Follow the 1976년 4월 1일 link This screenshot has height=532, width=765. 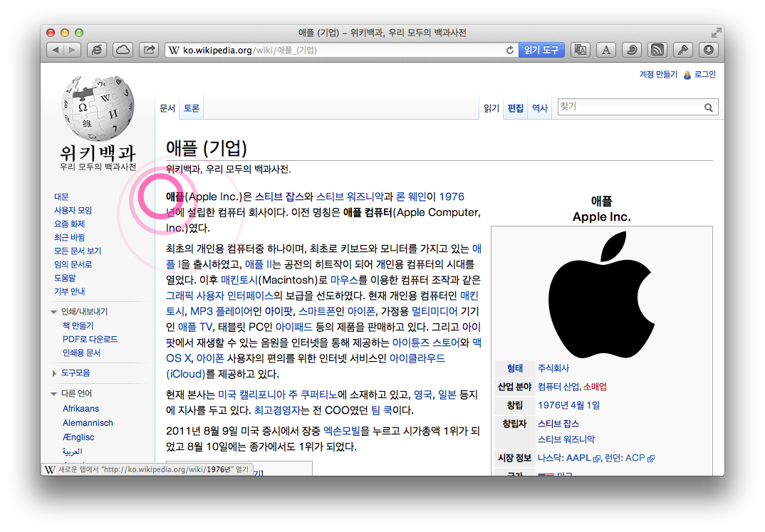[x=569, y=406]
